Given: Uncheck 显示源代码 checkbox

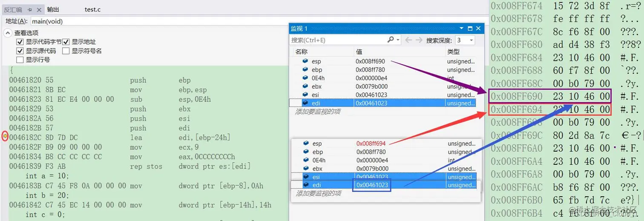Looking at the screenshot, I should click(x=20, y=51).
